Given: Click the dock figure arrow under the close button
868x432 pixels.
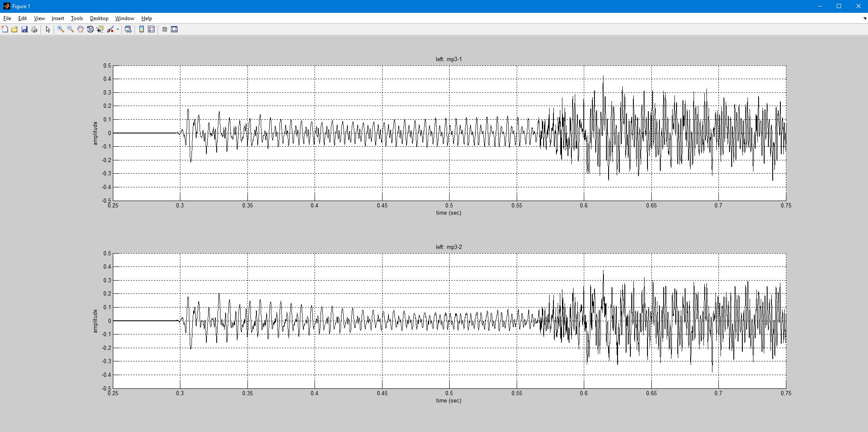Looking at the screenshot, I should coord(865,18).
